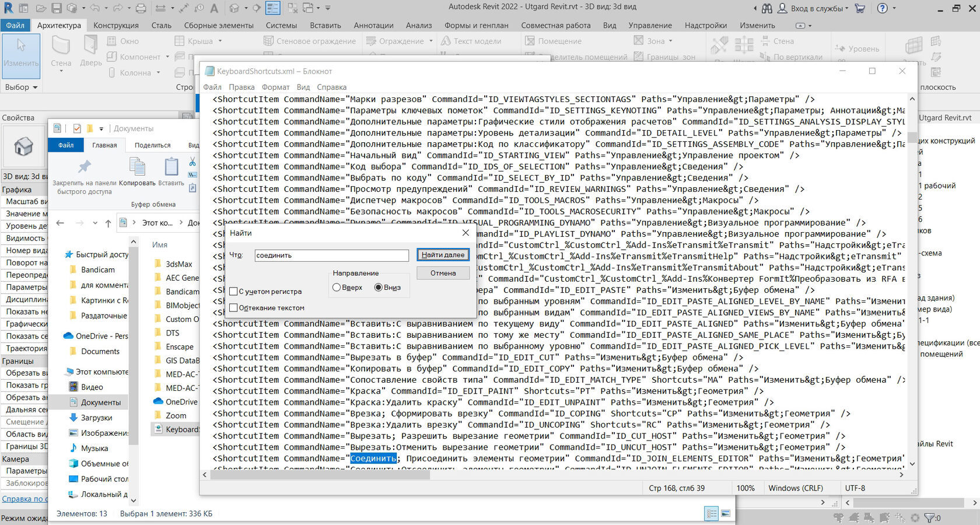Viewport: 980px width, 525px height.
Task: Click the Redo arrow in Revit quick access
Action: (x=118, y=8)
